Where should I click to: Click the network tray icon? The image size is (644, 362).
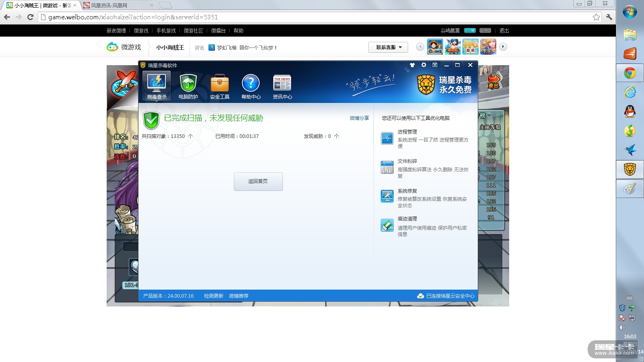pyautogui.click(x=632, y=318)
